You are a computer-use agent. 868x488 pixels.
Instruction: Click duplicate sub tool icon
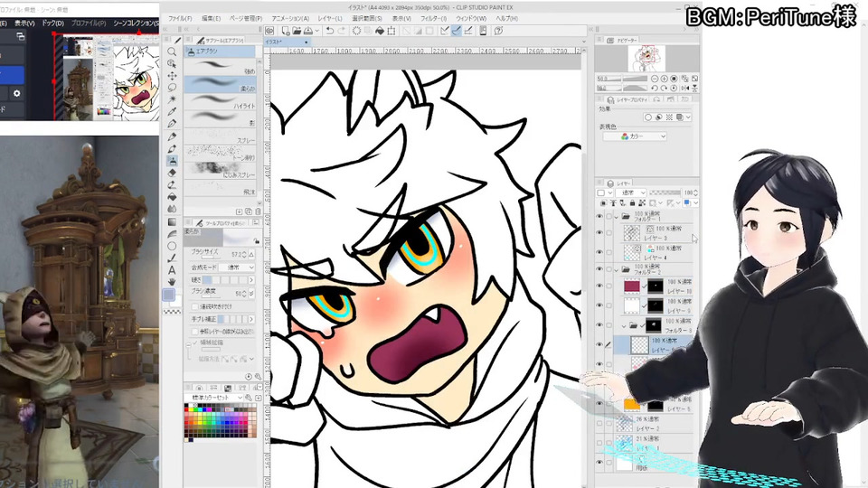pyautogui.click(x=249, y=211)
